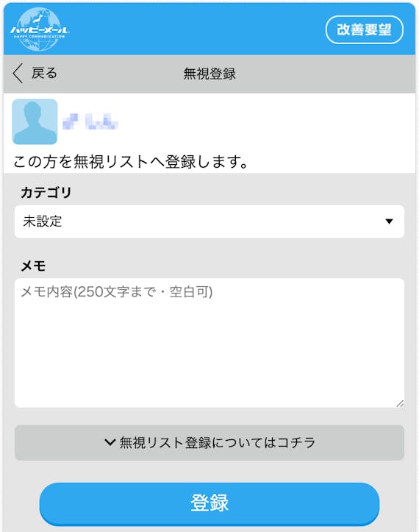Go back via the 戻る label
Viewport: 419px width, 532px height.
(44, 73)
